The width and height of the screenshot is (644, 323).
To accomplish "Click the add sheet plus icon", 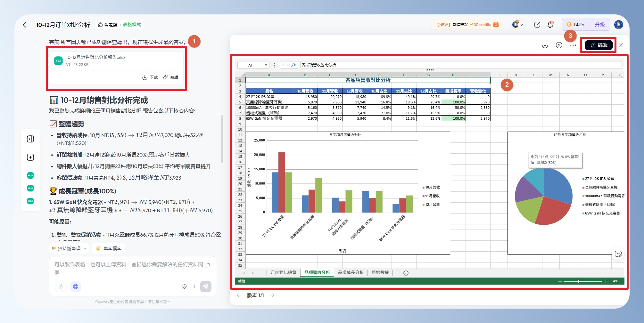I will pos(406,273).
